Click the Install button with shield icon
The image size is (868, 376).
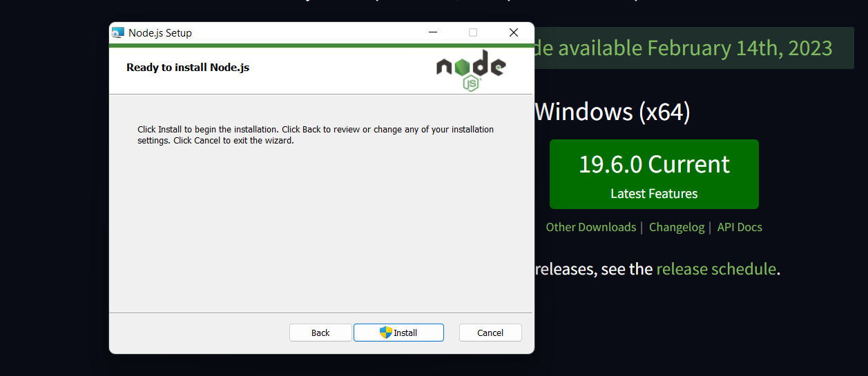(398, 333)
